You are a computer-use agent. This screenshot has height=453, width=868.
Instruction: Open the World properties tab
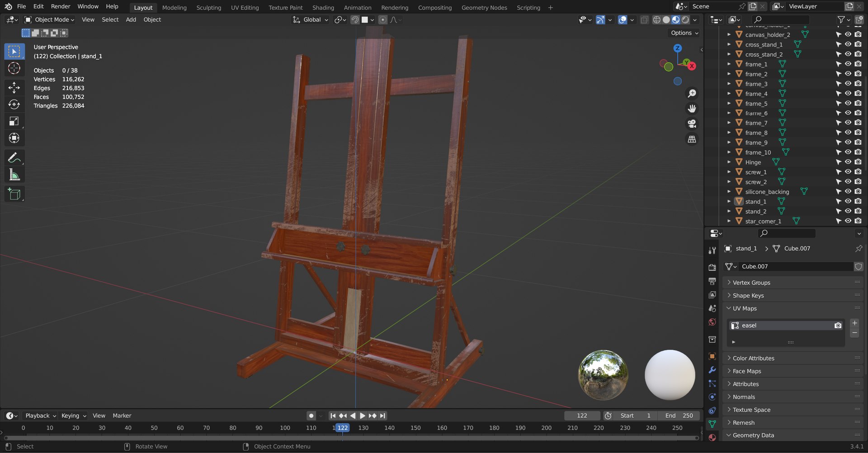712,322
